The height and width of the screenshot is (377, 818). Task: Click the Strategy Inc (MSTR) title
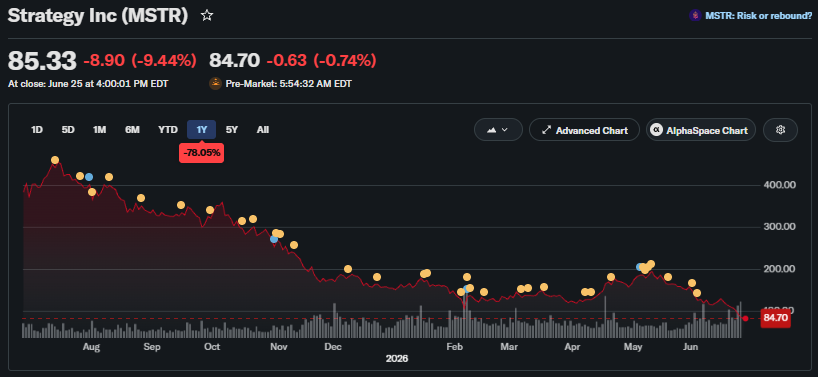tap(98, 16)
